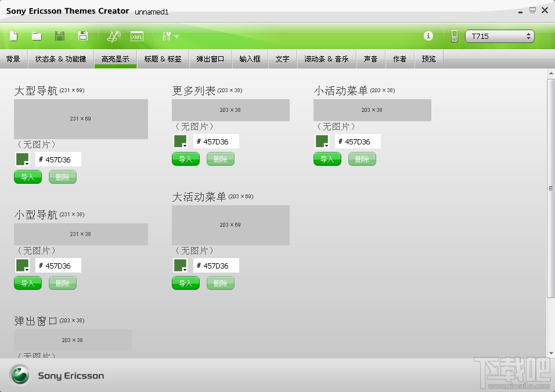This screenshot has height=392, width=555.
Task: Click 删除 under 大型导航
Action: point(63,177)
